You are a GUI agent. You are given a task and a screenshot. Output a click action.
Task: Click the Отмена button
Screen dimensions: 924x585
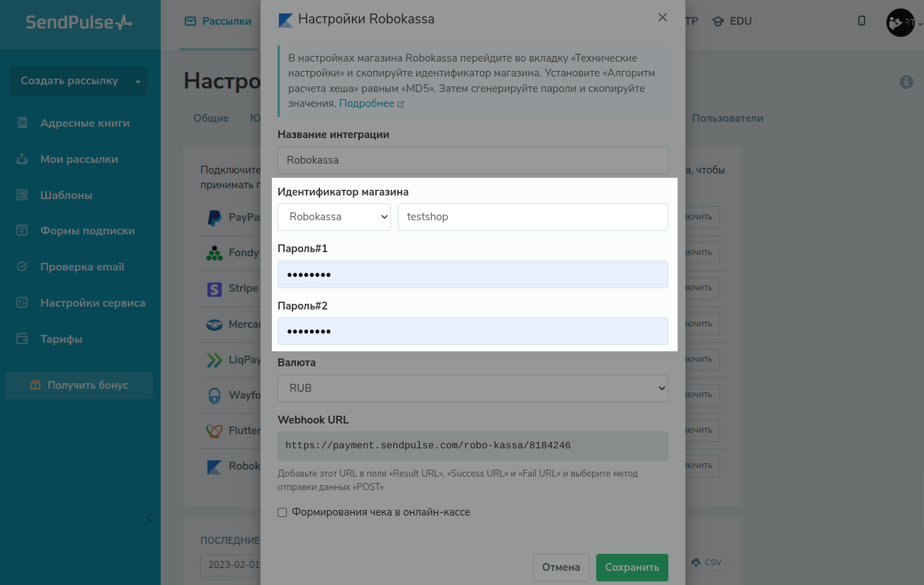click(x=561, y=567)
